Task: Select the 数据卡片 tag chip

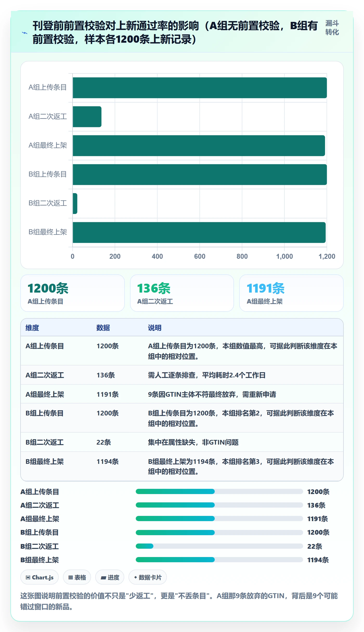Action: (x=148, y=577)
